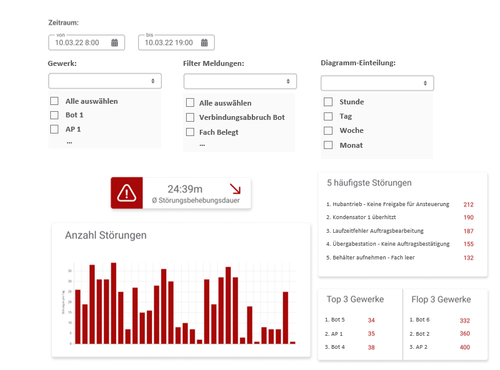This screenshot has height=370, width=500.
Task: Open calendar picker for 'bis' date
Action: [x=204, y=43]
